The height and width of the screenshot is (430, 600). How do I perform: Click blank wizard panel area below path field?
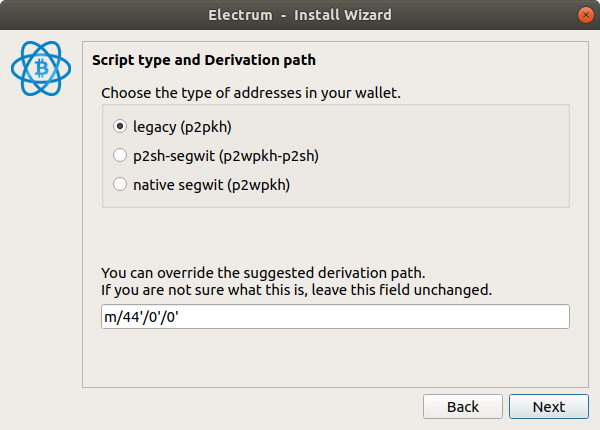tap(335, 358)
